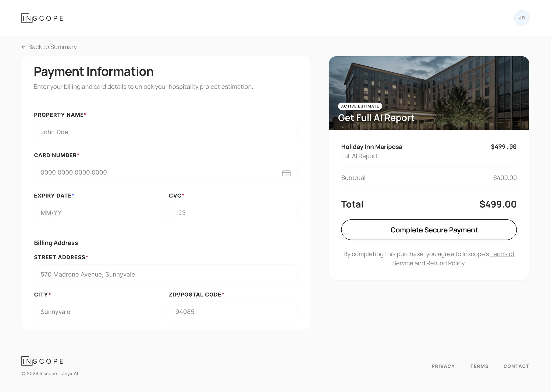Screen dimensions: 551x392
Task: Click the ACTIVE ESTIMATE badge
Action: tap(360, 106)
